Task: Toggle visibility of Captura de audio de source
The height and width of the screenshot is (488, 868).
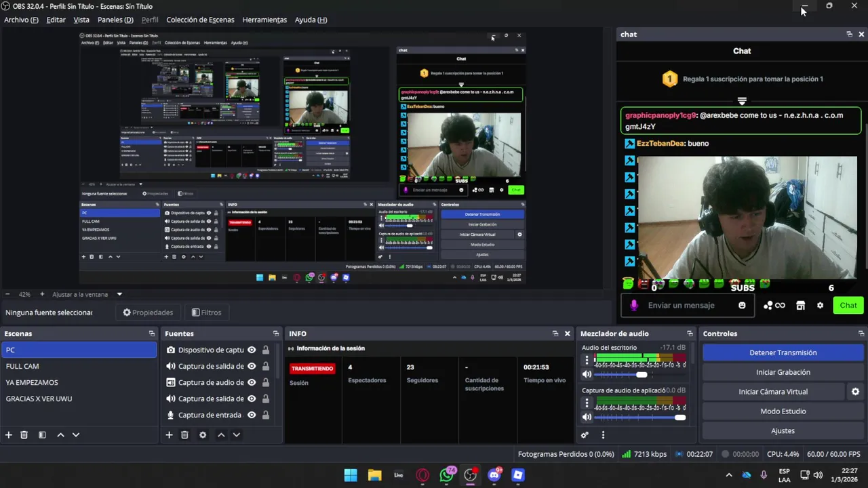Action: point(252,382)
